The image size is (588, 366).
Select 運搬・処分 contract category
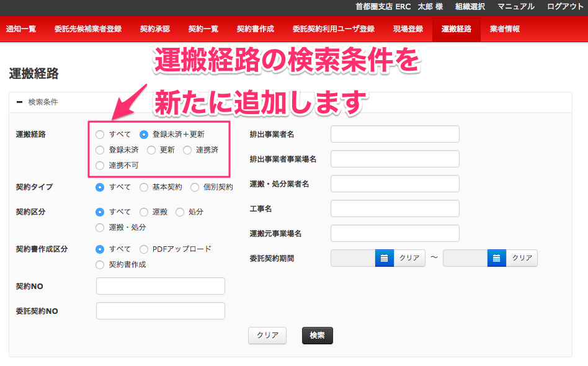click(100, 228)
